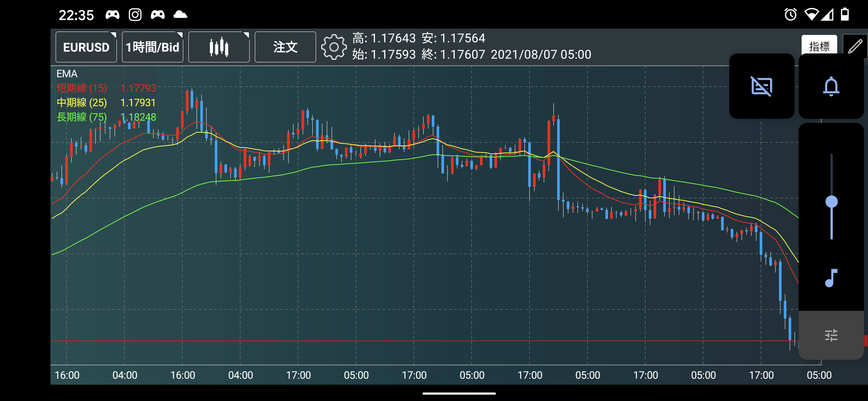Tap the EMA indicator label

[x=67, y=74]
